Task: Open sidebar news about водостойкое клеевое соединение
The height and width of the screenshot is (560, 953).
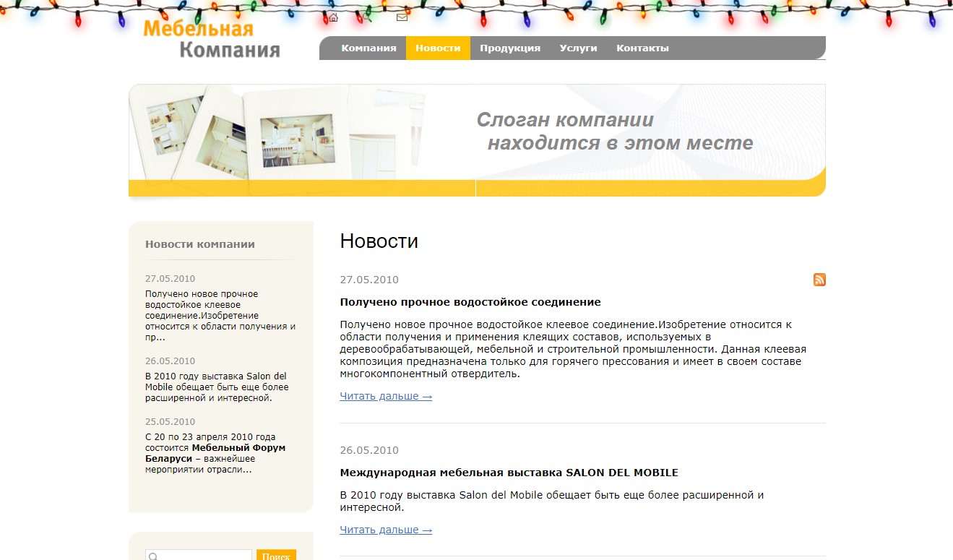Action: [220, 315]
